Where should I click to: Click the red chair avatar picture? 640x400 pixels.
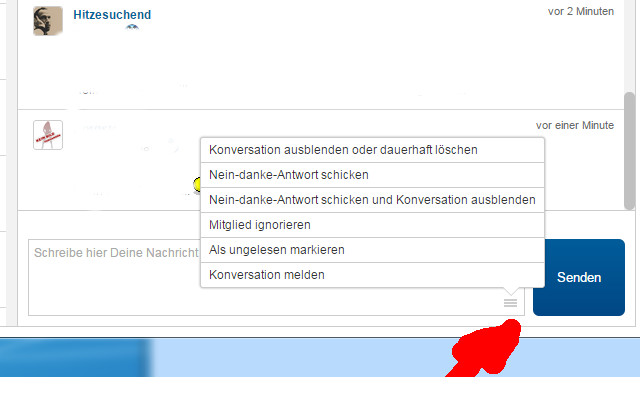point(48,135)
